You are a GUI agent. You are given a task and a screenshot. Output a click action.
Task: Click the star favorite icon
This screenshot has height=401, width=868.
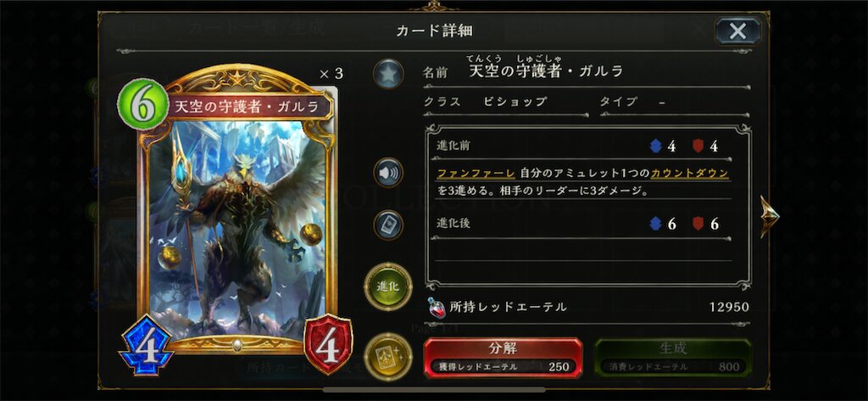tap(388, 75)
